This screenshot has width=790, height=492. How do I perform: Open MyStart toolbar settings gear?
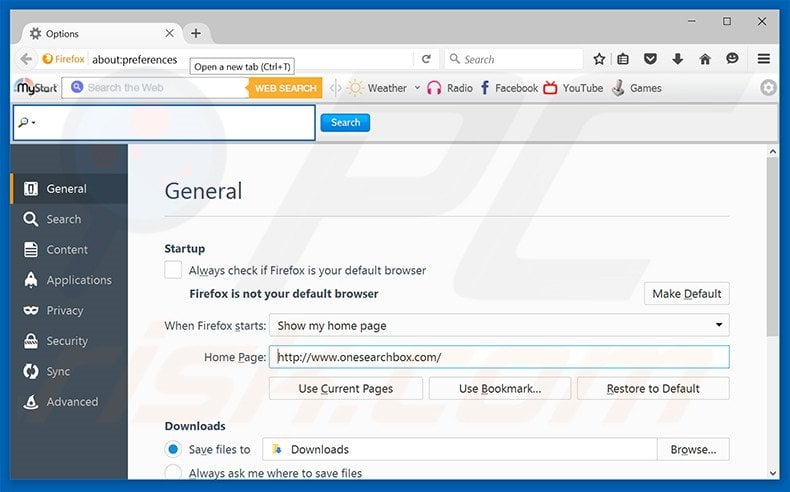(x=768, y=88)
